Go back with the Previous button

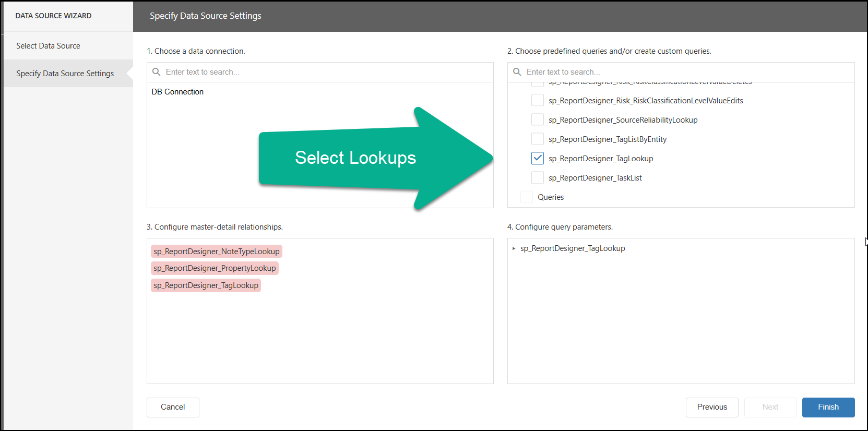coord(711,407)
